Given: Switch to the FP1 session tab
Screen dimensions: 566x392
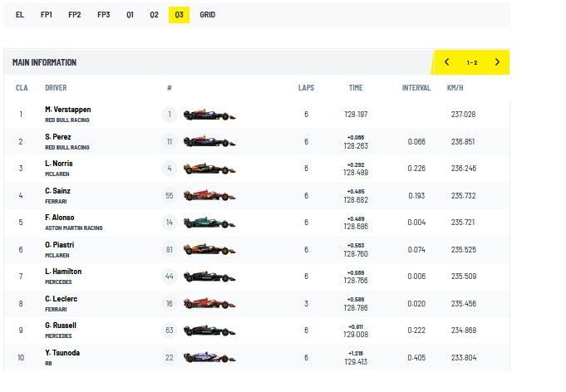Looking at the screenshot, I should click(x=47, y=15).
